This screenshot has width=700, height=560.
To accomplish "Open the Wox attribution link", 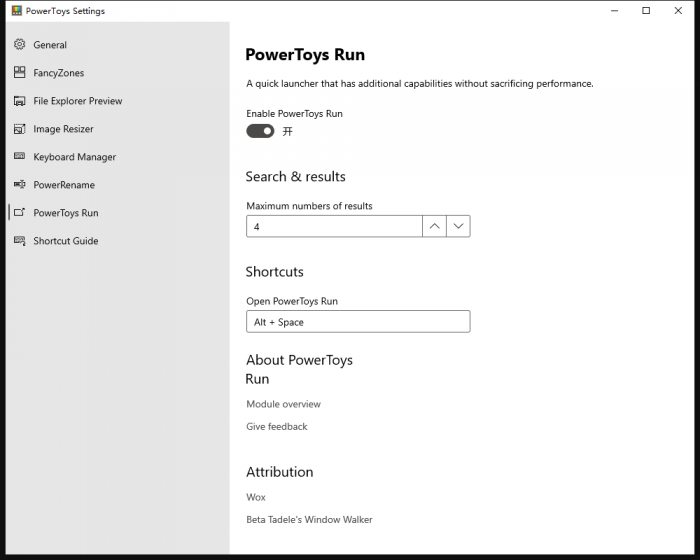I will coord(256,497).
